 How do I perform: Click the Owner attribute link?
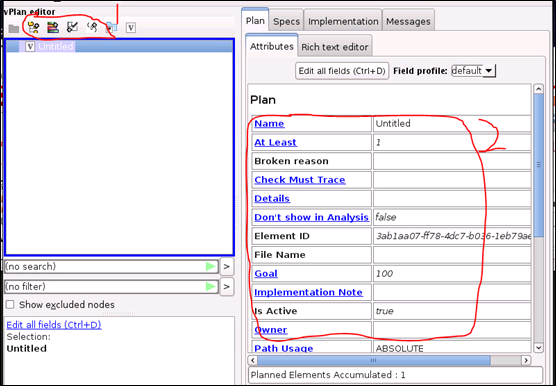point(271,330)
